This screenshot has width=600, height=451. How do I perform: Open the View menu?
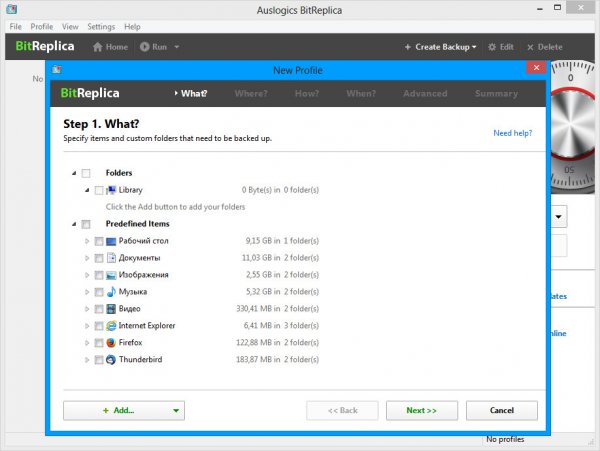70,26
